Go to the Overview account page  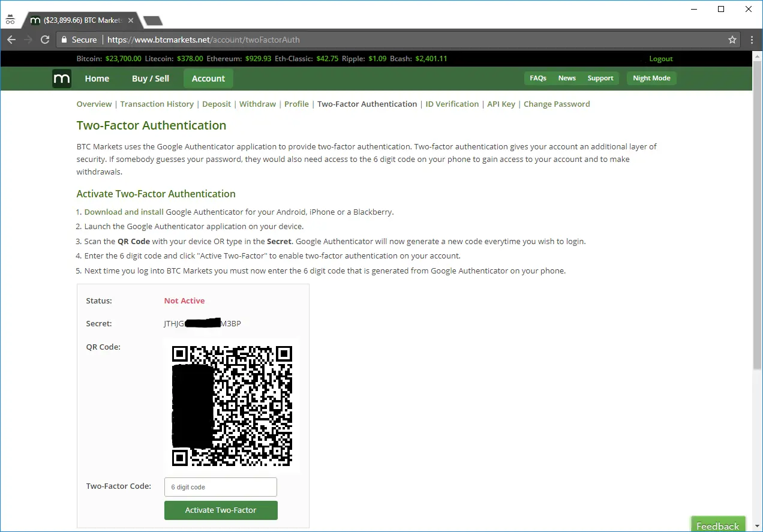[94, 104]
